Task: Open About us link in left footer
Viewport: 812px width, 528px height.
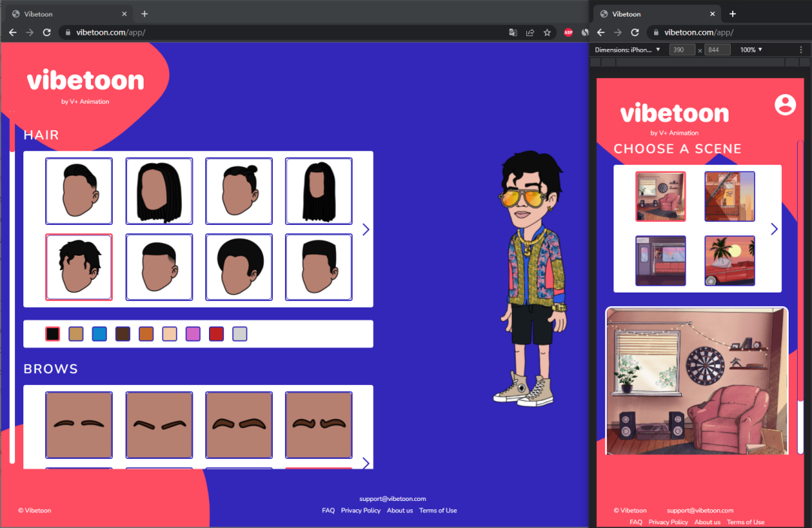Action: point(400,511)
